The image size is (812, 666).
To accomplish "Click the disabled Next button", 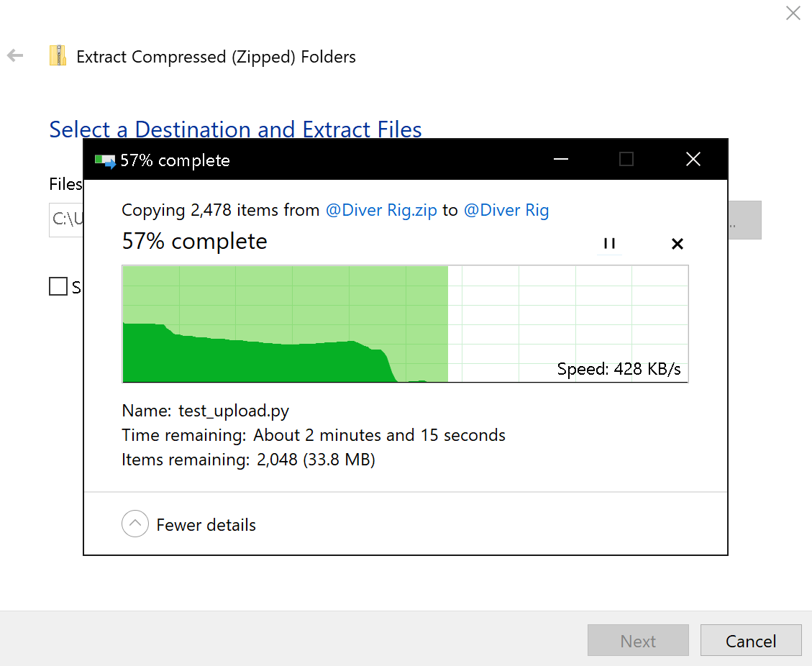I will click(x=638, y=641).
